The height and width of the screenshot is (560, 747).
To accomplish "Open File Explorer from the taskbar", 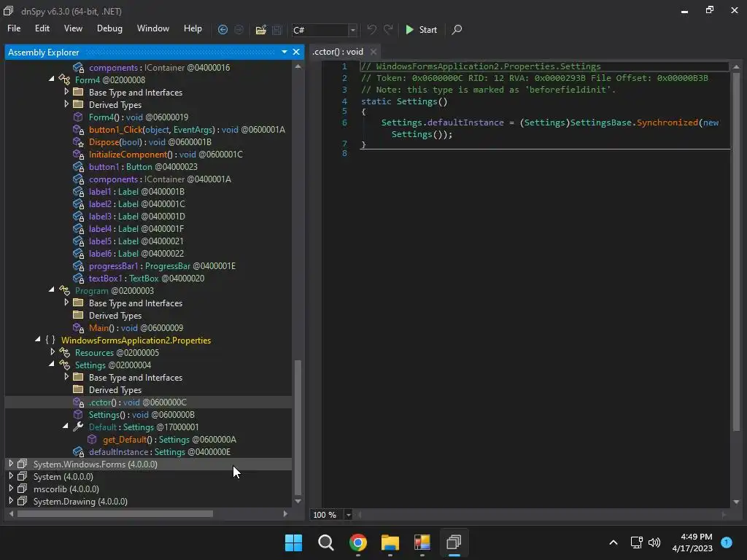I will pyautogui.click(x=390, y=542).
